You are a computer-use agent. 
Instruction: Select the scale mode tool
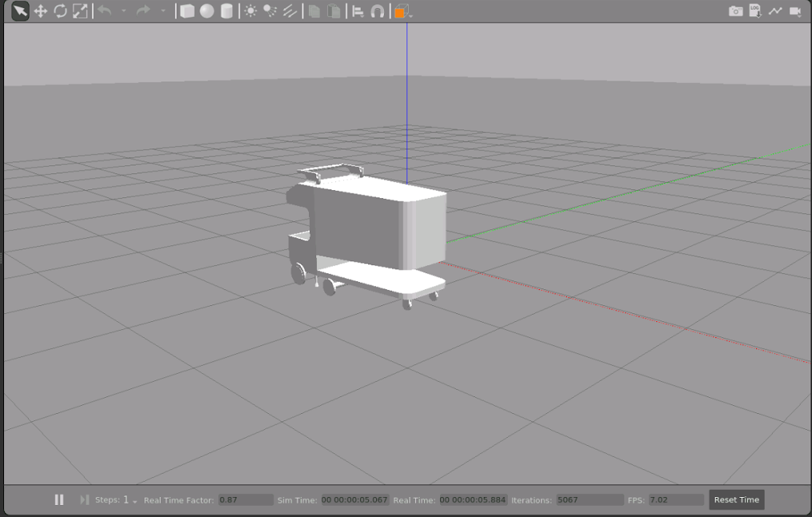tap(80, 11)
